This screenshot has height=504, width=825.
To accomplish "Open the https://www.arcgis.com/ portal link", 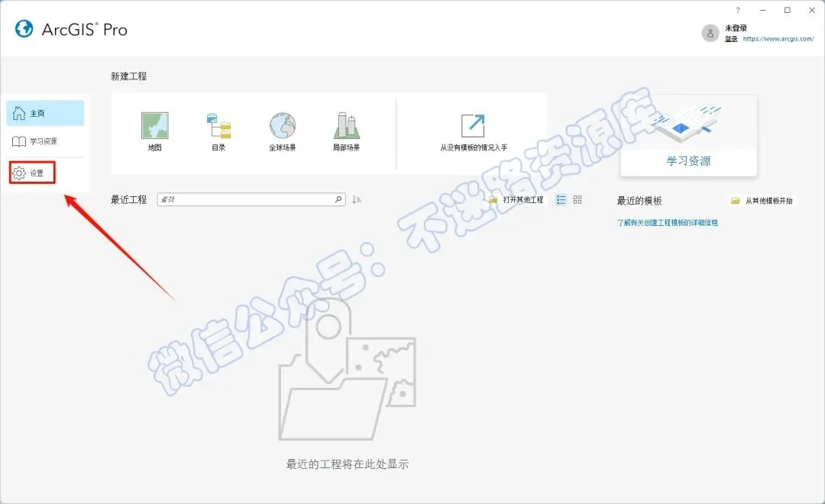I will pos(778,39).
